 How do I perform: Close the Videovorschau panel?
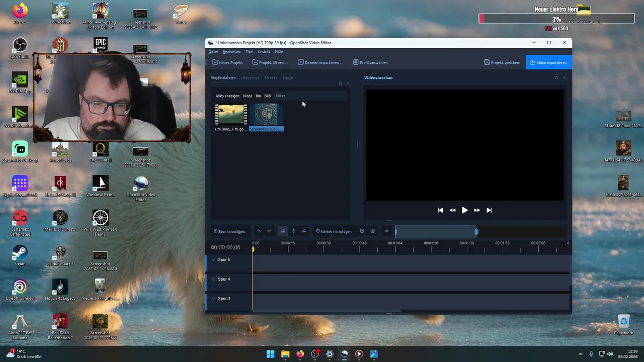pyautogui.click(x=564, y=77)
